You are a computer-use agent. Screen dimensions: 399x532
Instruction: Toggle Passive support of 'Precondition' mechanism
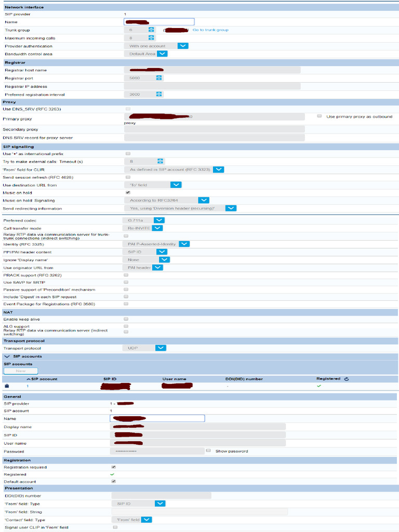(126, 289)
